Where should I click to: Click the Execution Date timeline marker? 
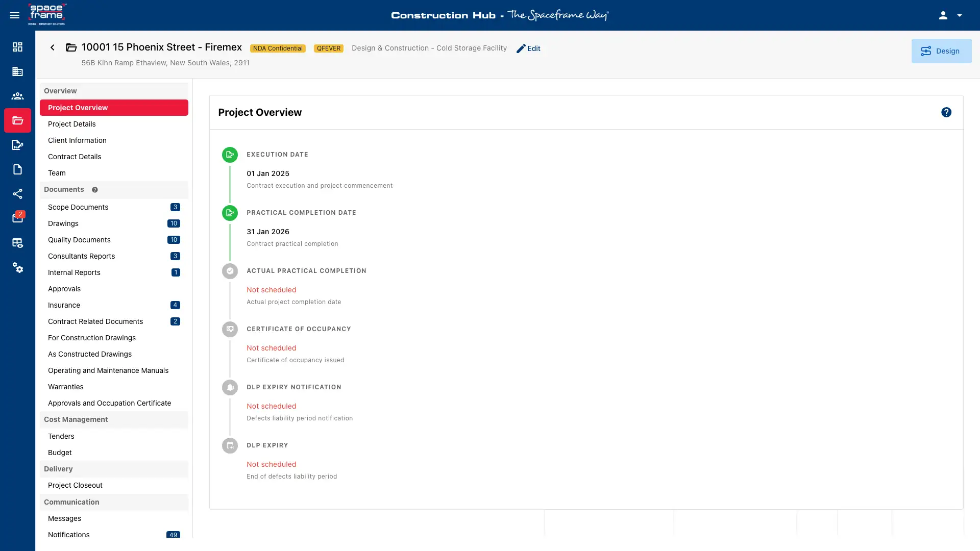pyautogui.click(x=230, y=155)
